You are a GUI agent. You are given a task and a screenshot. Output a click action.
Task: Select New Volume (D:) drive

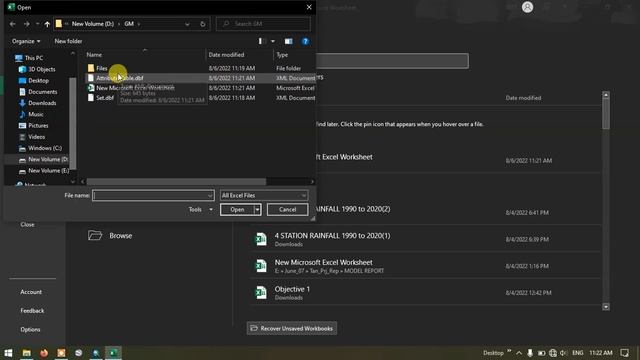[48, 159]
